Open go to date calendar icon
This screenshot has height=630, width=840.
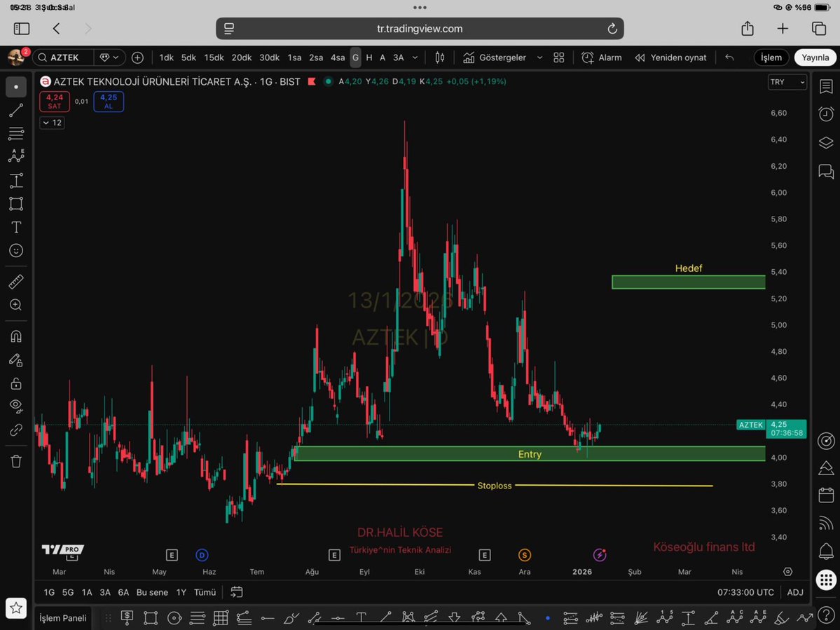236,592
